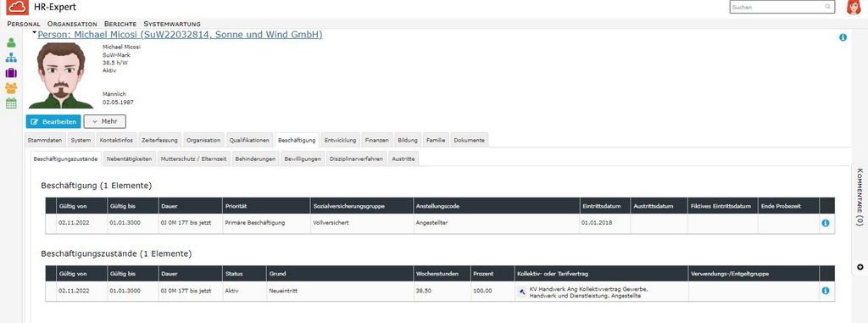The image size is (868, 323).
Task: Switch to the Kontaktinfos tab
Action: 116,140
